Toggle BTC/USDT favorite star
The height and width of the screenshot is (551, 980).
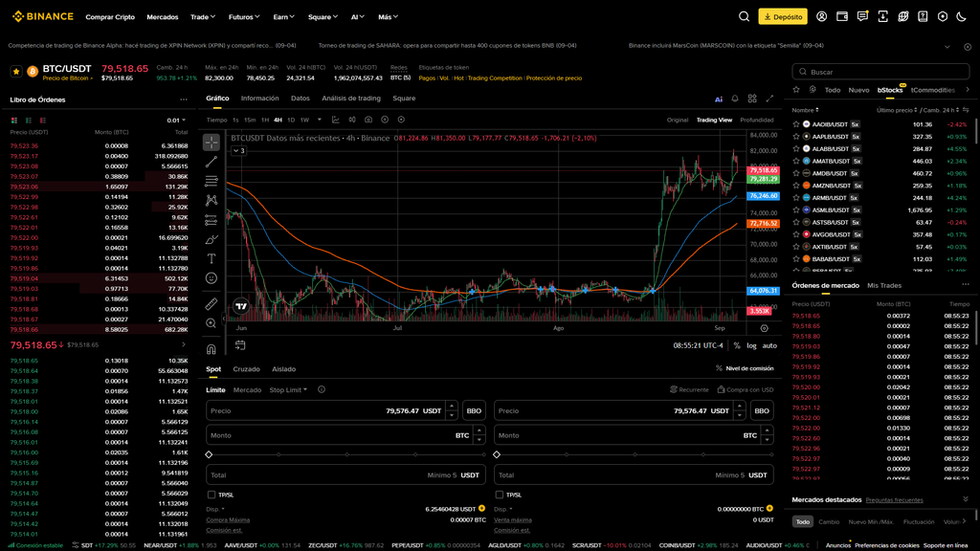(16, 72)
